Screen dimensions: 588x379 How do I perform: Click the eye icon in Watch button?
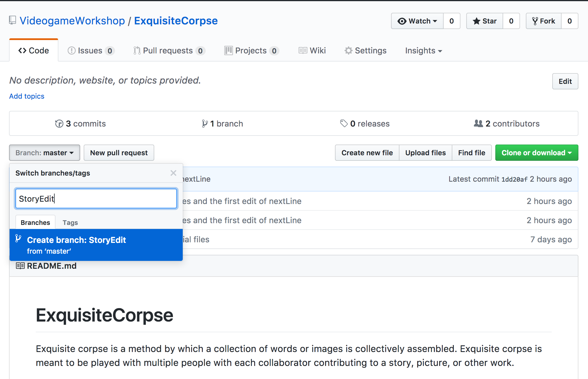[x=402, y=21]
